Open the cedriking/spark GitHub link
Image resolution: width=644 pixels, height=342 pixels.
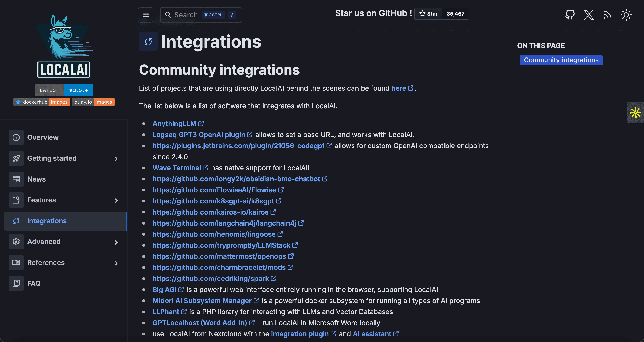point(211,278)
